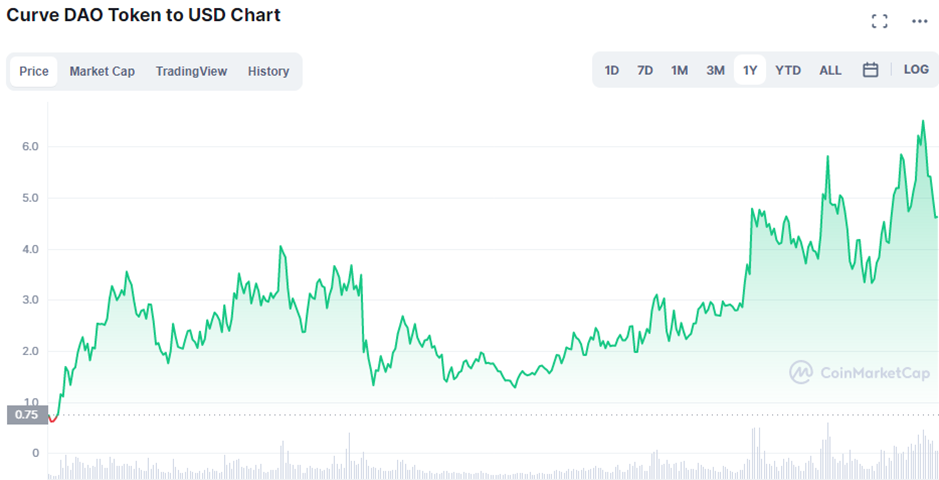Select the 1D time range
This screenshot has width=939, height=480.
coord(611,70)
